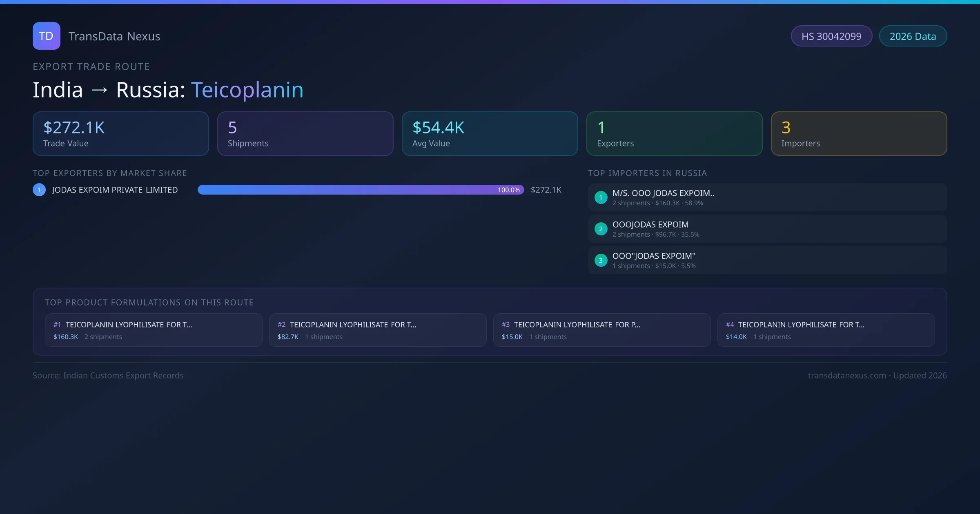Open the $54.4K Avg Value card
Screen dimensions: 980x514
[490, 134]
